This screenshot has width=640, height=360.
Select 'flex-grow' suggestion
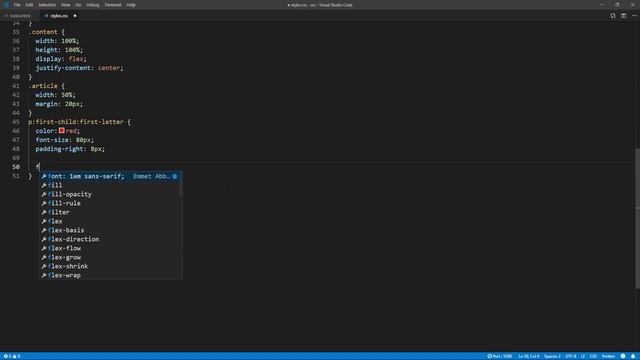pyautogui.click(x=110, y=257)
